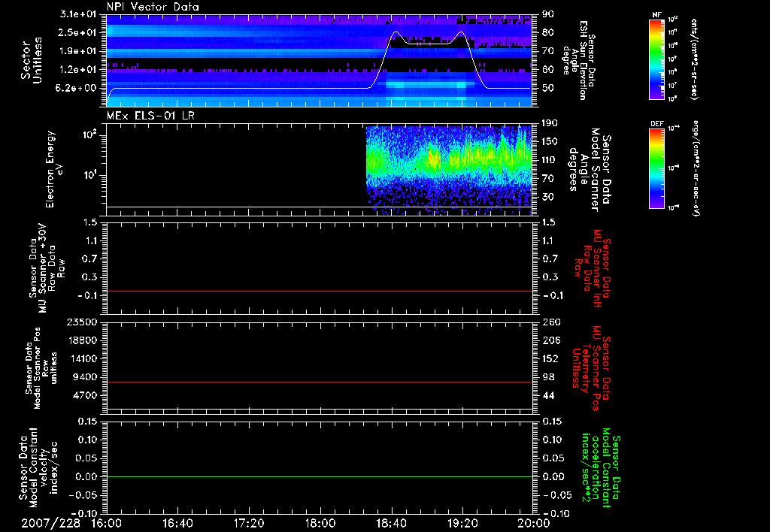Click the 'NPI Vector Data' panel title
770x532 pixels.
tap(153, 7)
